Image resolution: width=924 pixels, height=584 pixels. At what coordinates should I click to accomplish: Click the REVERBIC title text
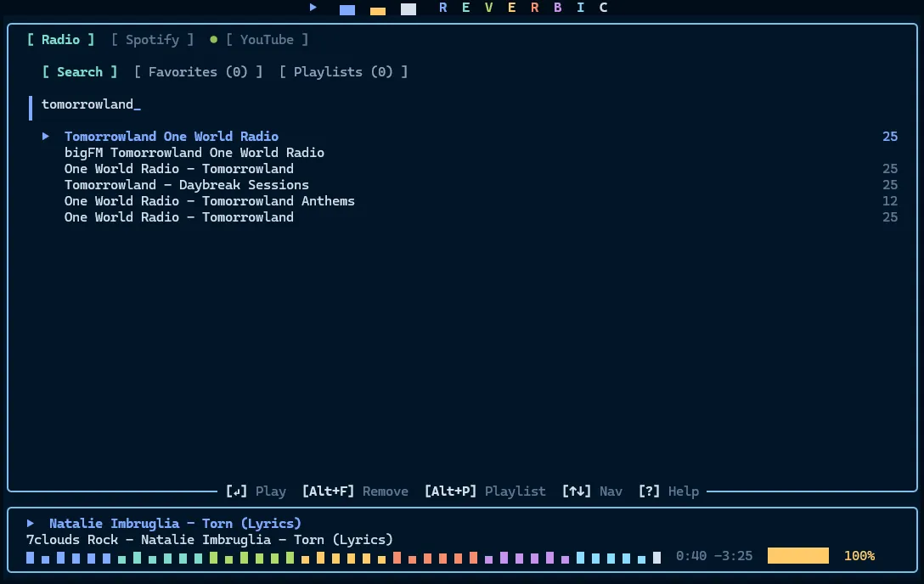tap(523, 8)
